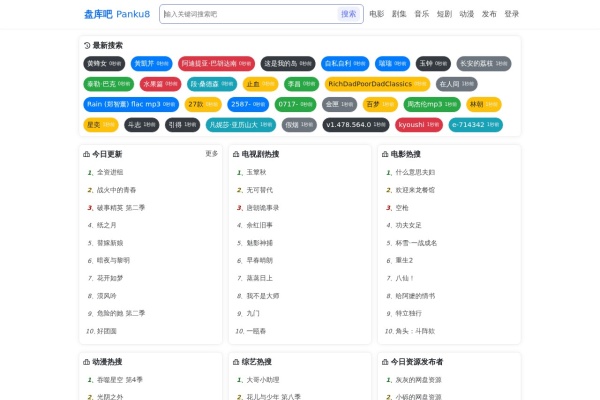This screenshot has height=400, width=600.
Task: Select the 周杰伦mp3 search tag
Action: pos(432,104)
